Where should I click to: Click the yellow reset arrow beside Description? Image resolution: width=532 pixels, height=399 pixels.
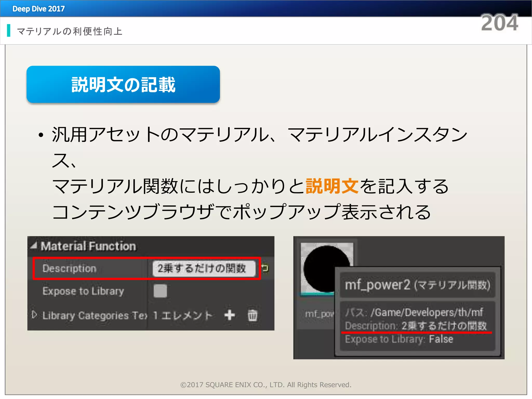click(x=265, y=268)
